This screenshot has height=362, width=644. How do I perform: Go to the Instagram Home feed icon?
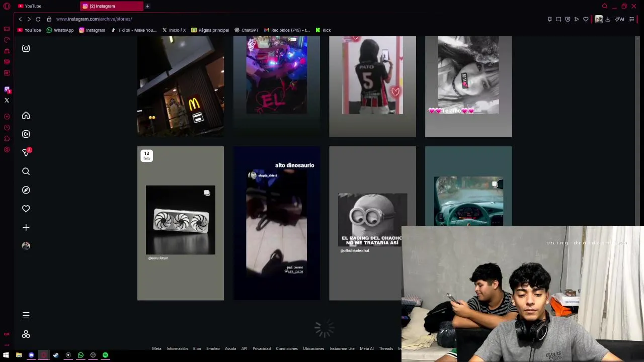(26, 116)
